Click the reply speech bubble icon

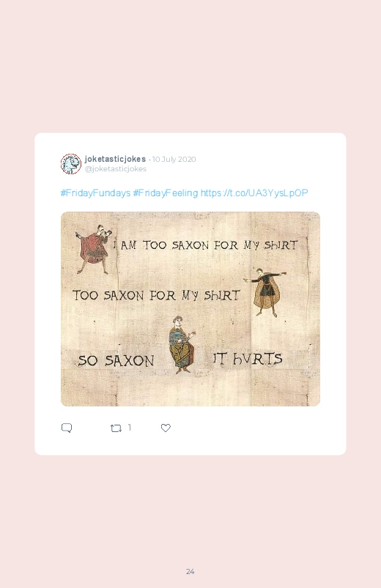[67, 428]
